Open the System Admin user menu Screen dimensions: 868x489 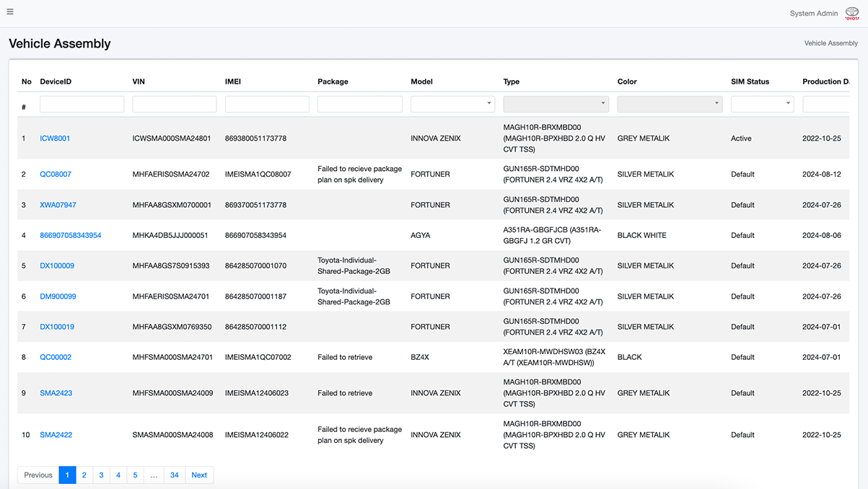coord(814,14)
